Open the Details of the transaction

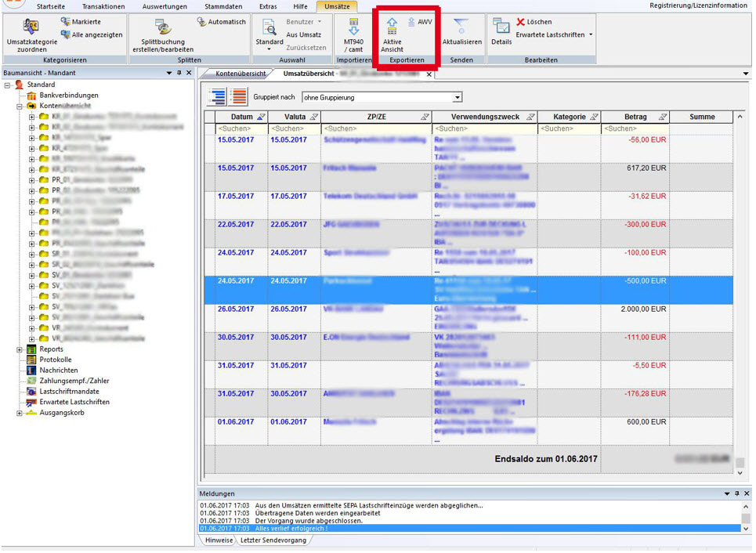coord(501,32)
